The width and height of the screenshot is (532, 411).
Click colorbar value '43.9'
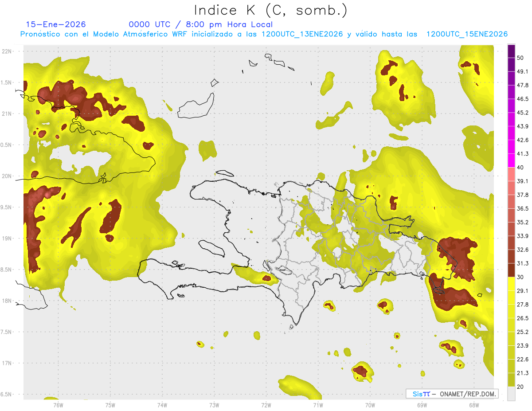523,126
